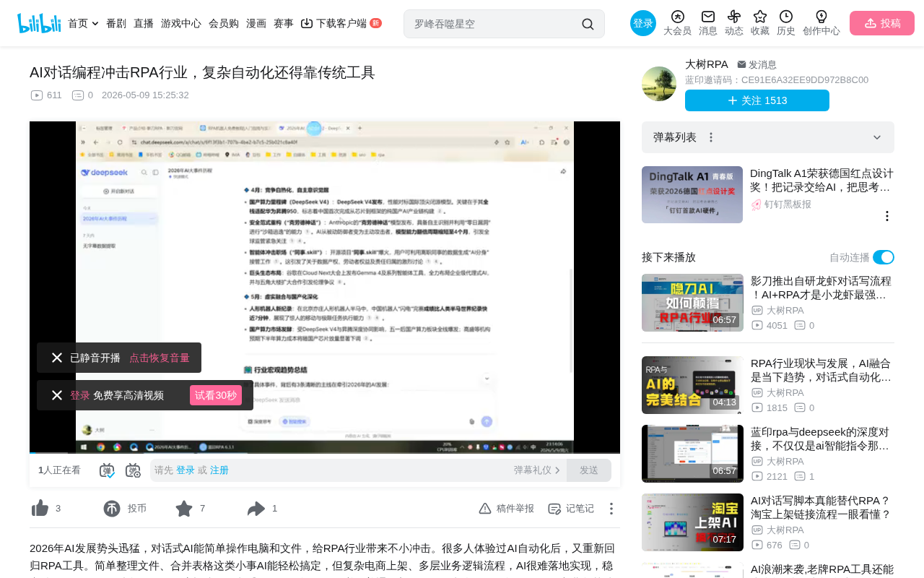Viewport: 924px width, 578px height.
Task: Click the search magnifier icon
Action: 588,24
